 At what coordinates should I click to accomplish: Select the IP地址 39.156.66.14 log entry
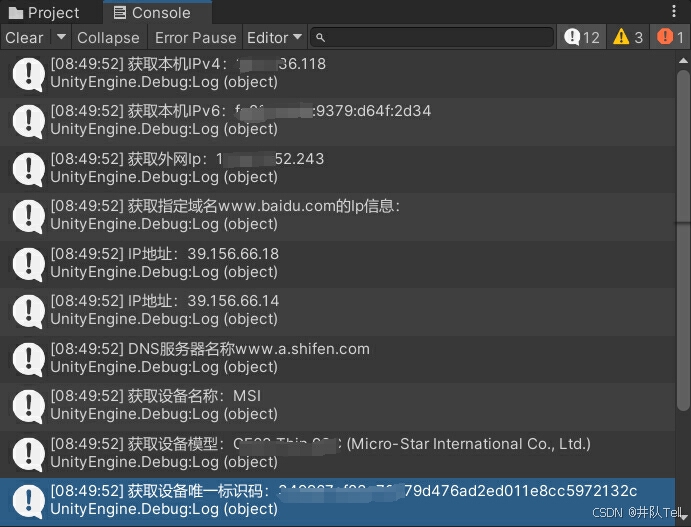coord(338,310)
